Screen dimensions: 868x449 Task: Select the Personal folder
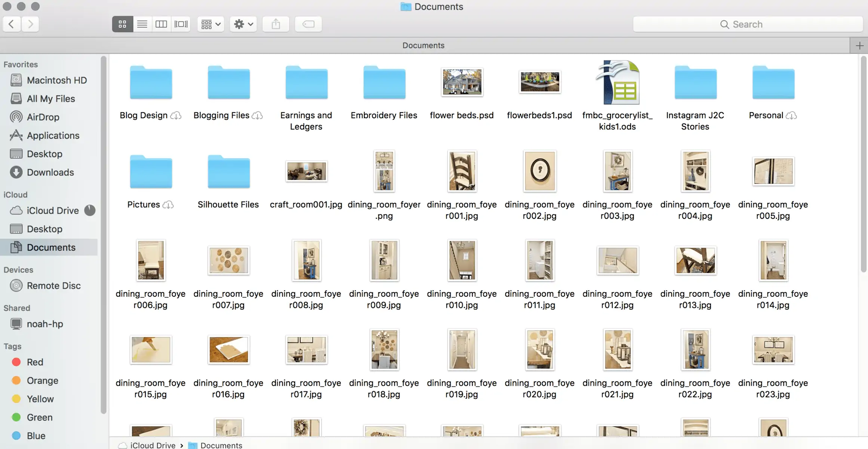(773, 82)
